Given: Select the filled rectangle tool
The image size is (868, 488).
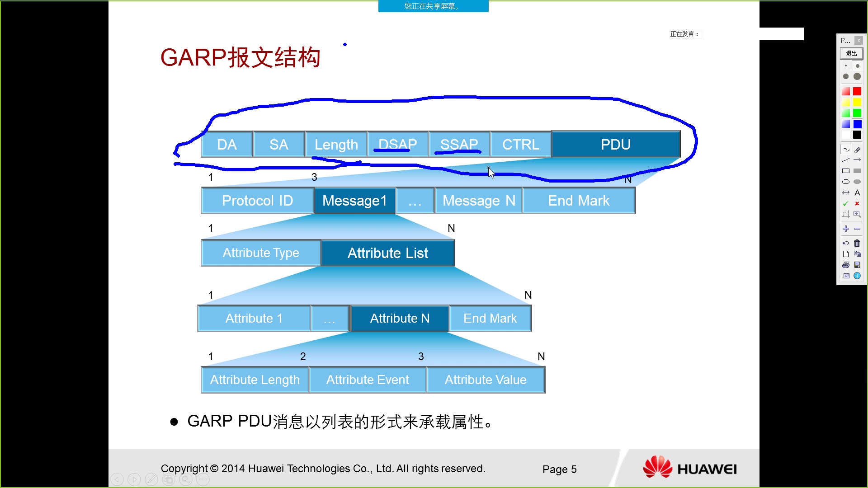Looking at the screenshot, I should [x=857, y=171].
